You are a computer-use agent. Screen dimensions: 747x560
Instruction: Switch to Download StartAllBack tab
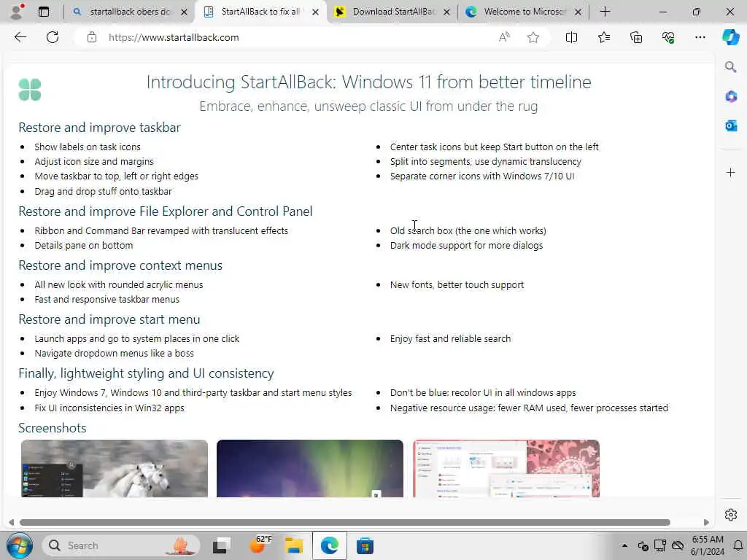click(x=393, y=12)
